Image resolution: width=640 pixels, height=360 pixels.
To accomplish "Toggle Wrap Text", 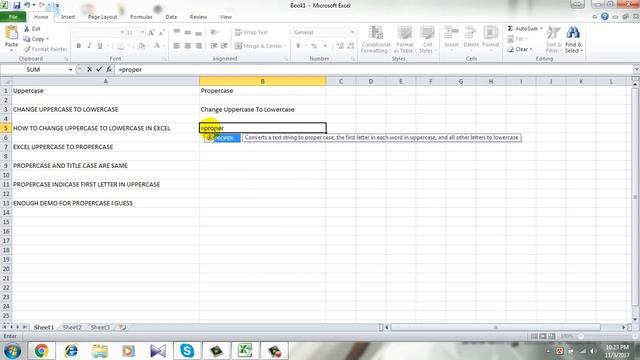I will click(x=251, y=32).
